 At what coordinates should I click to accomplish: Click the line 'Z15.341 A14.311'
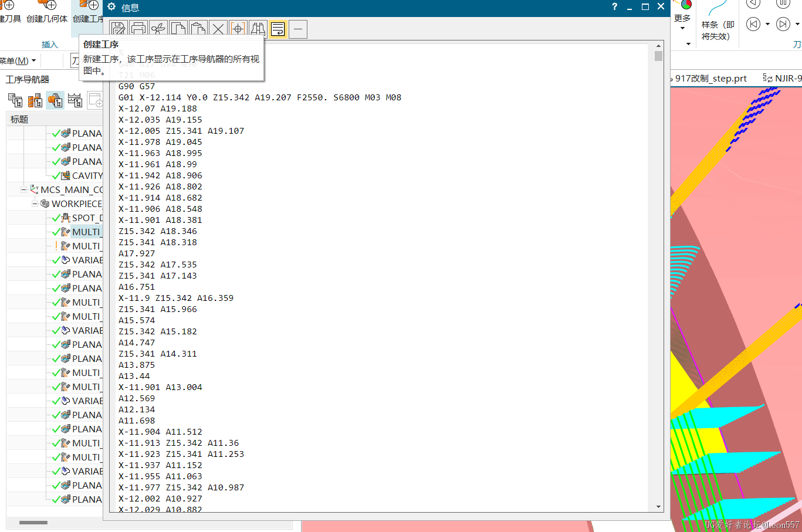click(158, 354)
